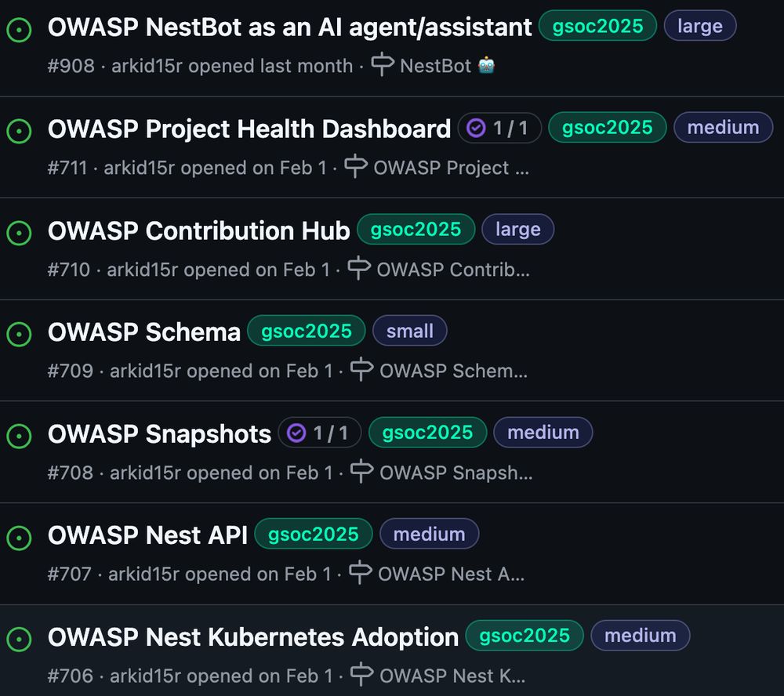Click milestone icon in issue #711 row
Screen dimensions: 784x696
[356, 166]
